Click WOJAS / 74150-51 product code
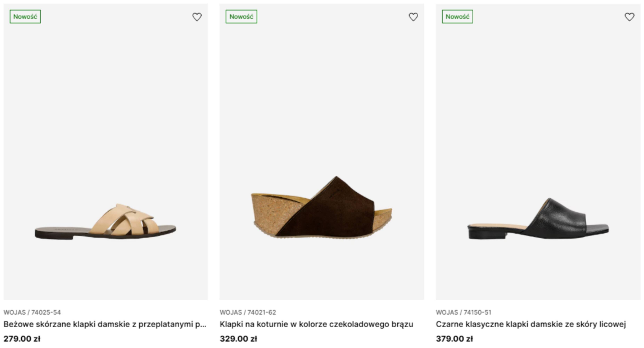The image size is (644, 348). [464, 312]
